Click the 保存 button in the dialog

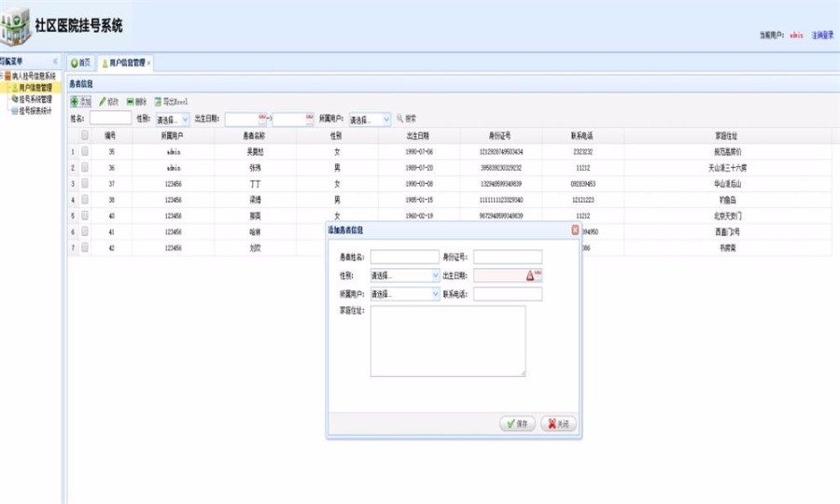pyautogui.click(x=517, y=423)
